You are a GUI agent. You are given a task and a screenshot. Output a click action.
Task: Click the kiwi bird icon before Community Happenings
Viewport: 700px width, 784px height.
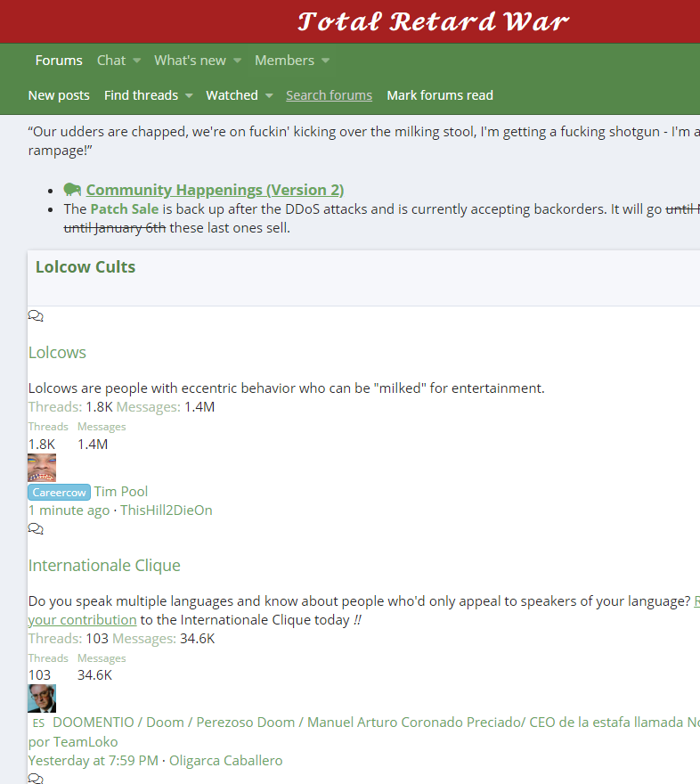coord(72,190)
